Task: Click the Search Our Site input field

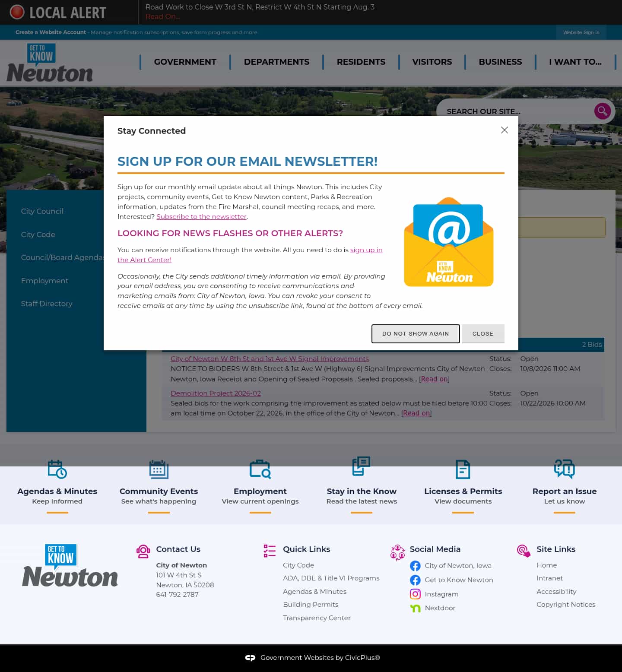Action: click(x=516, y=111)
